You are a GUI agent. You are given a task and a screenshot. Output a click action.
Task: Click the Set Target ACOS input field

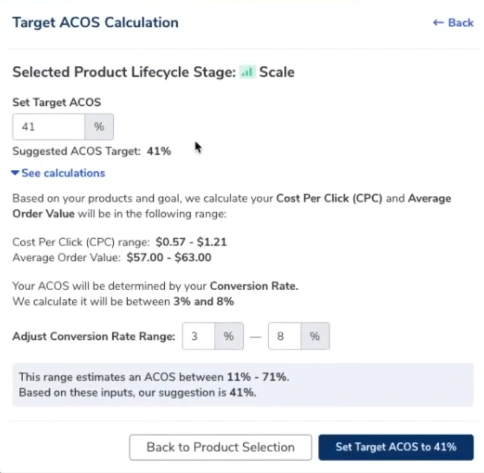(x=49, y=127)
